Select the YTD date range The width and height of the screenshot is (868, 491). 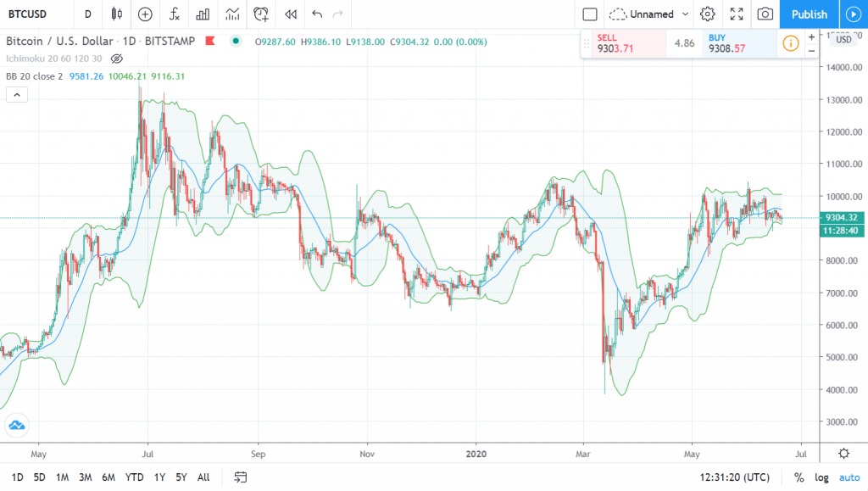point(134,477)
